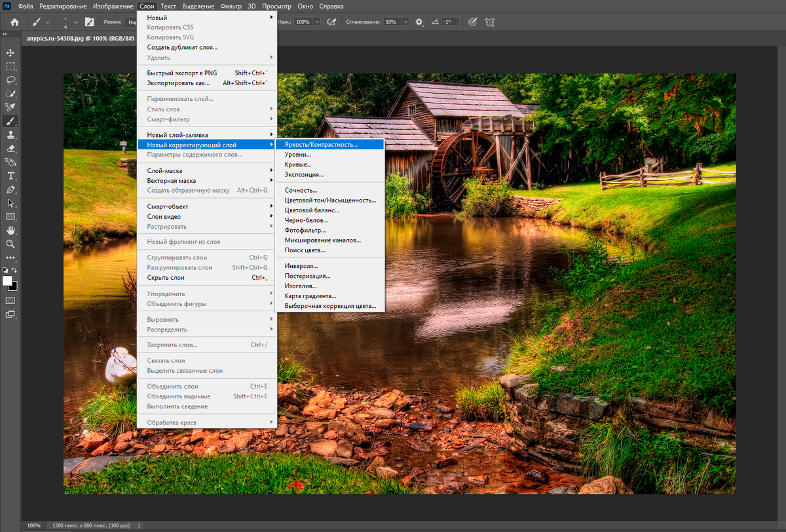Change screen mode icon at toolbox bottom
This screenshot has width=786, height=532.
[10, 314]
